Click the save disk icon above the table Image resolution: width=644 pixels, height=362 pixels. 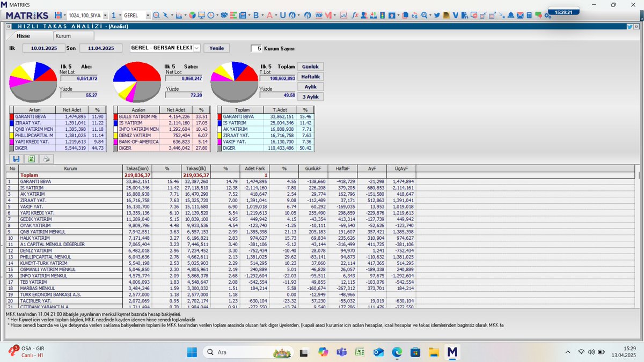point(17,159)
